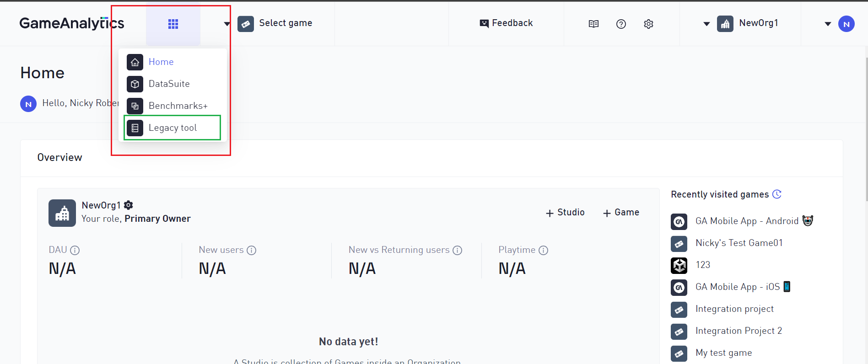The image size is (868, 364).
Task: Show DAU info tooltip icon
Action: pyautogui.click(x=75, y=250)
